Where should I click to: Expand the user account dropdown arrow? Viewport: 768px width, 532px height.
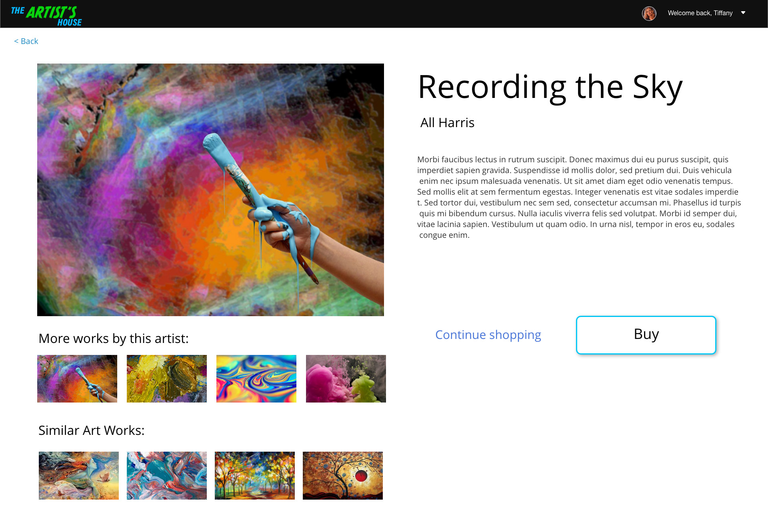[743, 13]
